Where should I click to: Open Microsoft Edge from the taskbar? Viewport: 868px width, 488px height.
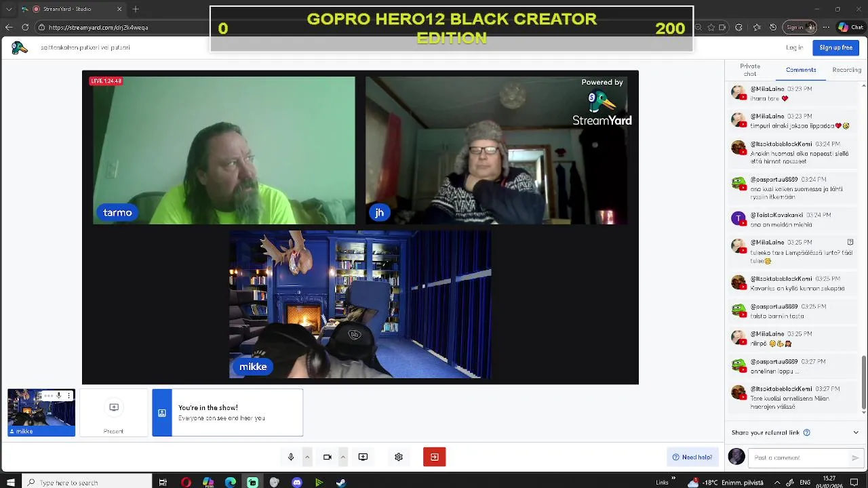pos(231,483)
